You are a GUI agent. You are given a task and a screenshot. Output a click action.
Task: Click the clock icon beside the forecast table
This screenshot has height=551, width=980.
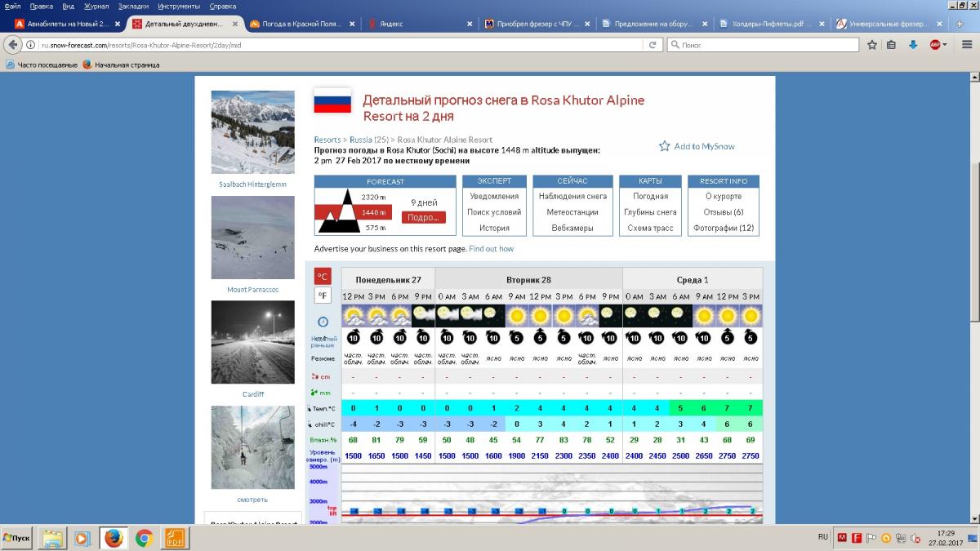[323, 322]
